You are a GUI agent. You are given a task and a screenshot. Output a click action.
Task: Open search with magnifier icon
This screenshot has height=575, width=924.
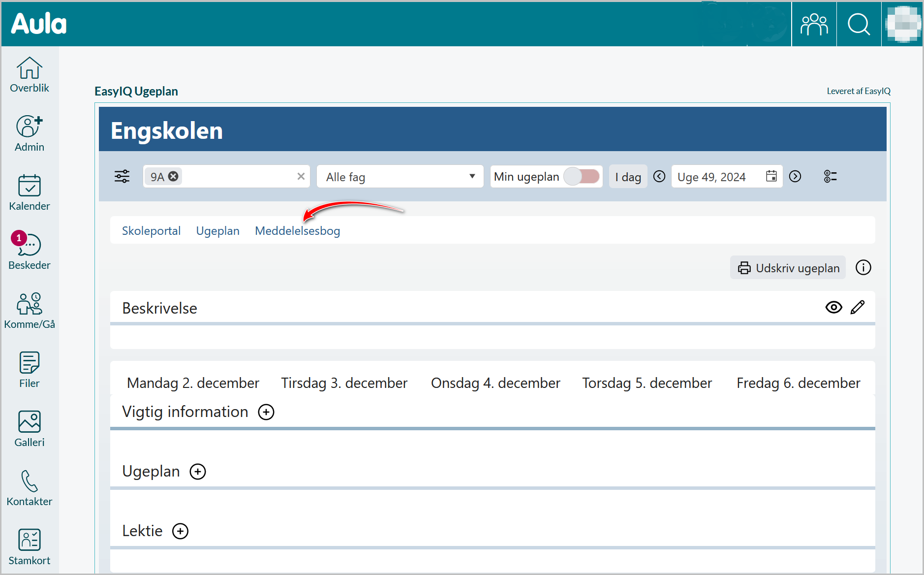tap(859, 24)
